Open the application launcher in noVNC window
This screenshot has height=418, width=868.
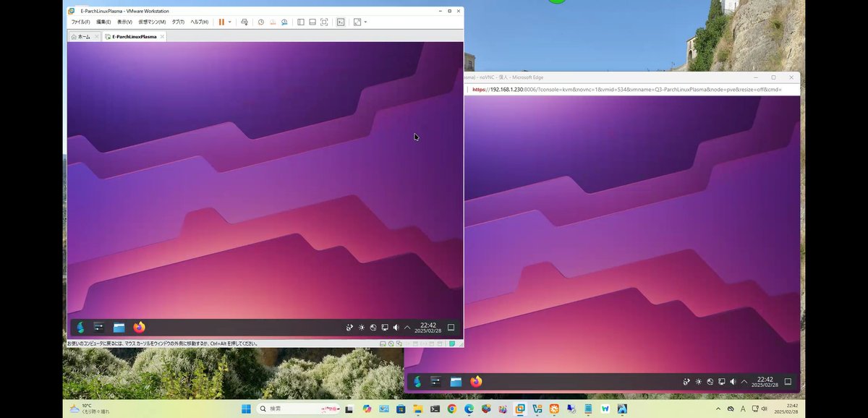(417, 382)
